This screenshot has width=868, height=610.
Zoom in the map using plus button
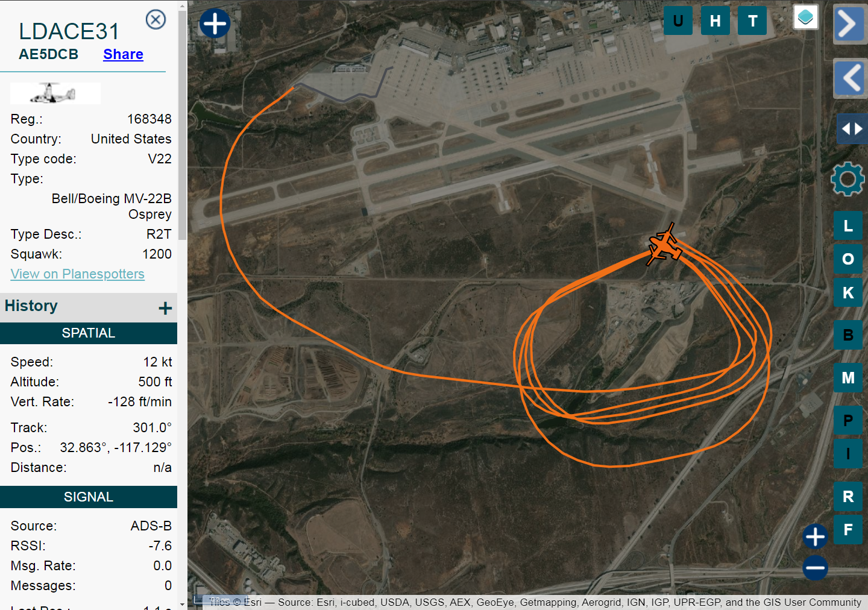(x=815, y=536)
